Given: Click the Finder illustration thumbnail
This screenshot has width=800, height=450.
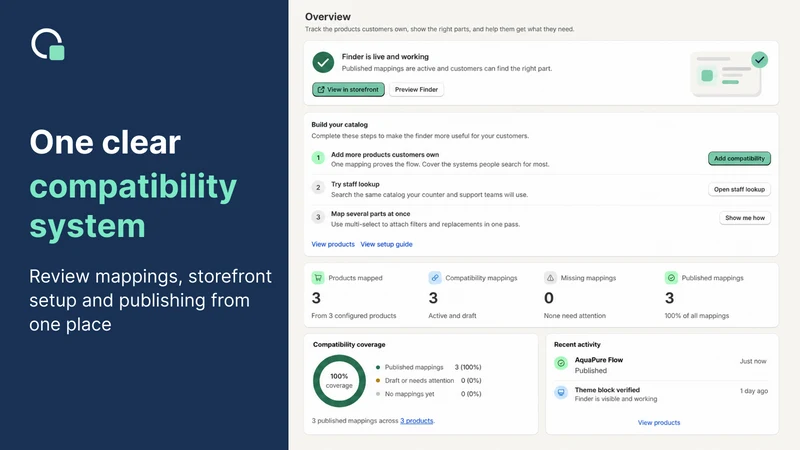Looking at the screenshot, I should (729, 73).
